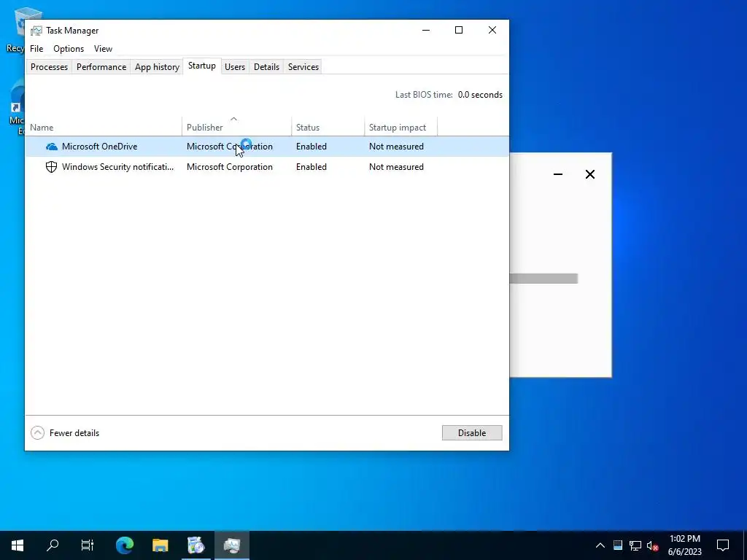Click the taskbar clock showing 1:02 PM
747x560 pixels.
(684, 545)
